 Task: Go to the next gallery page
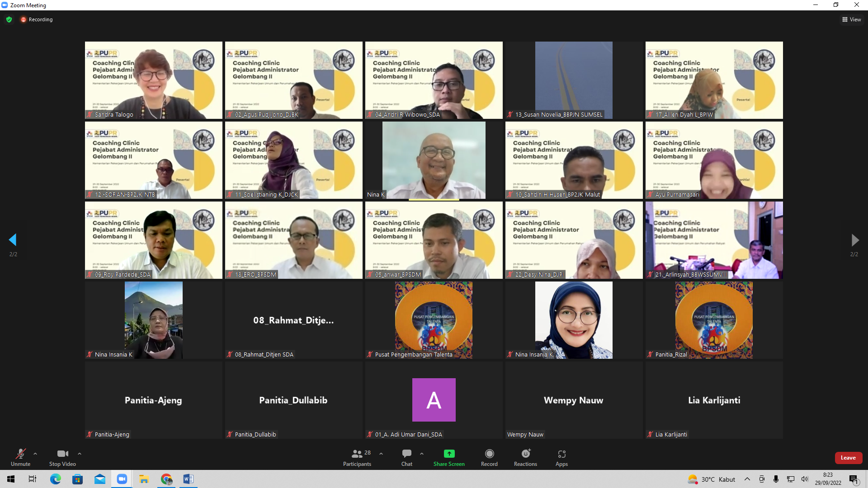point(854,240)
